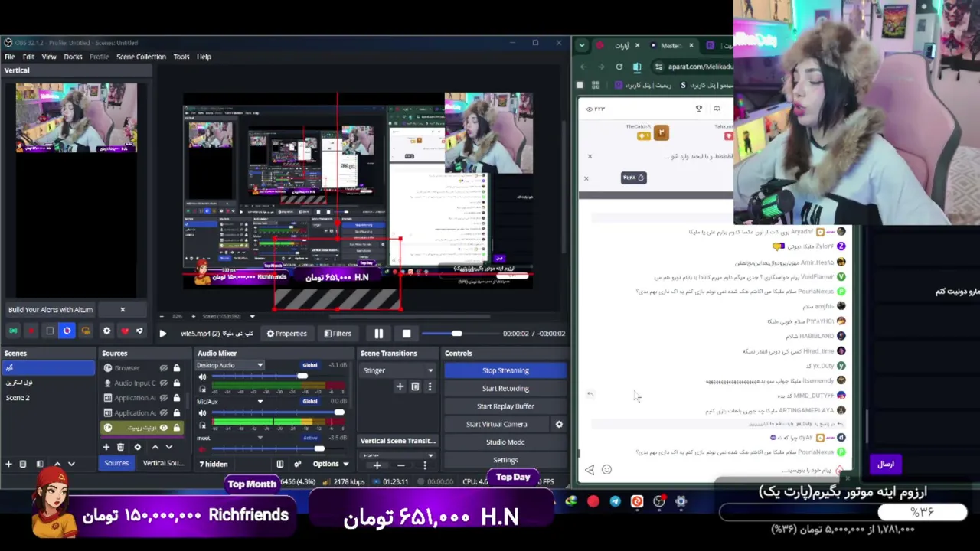
Task: Pause the media source playback
Action: 378,334
